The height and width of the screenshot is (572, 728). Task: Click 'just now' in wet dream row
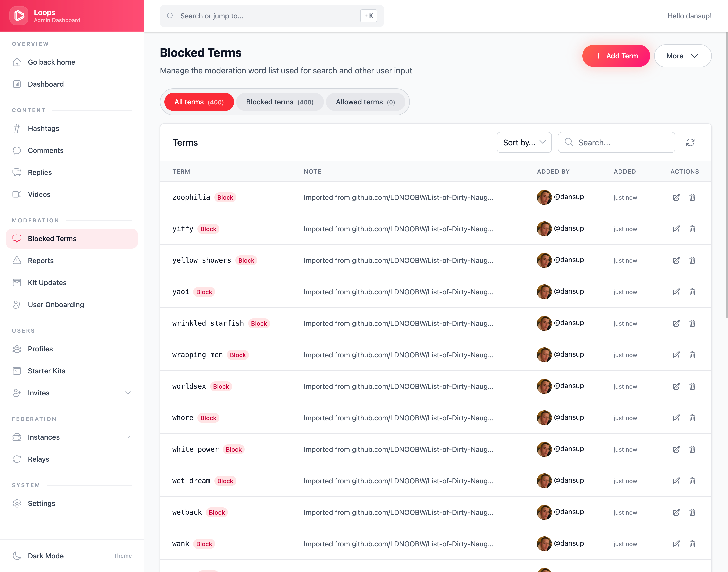tap(625, 481)
